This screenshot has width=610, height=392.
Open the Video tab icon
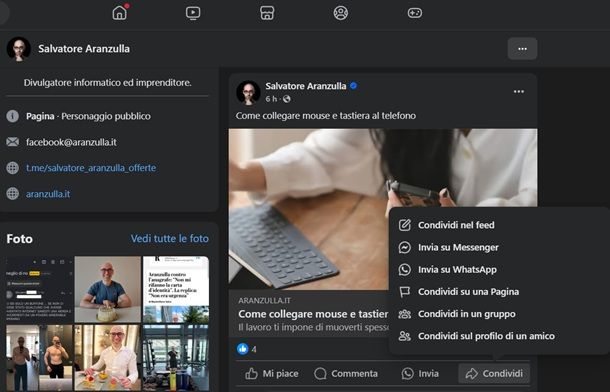pos(193,13)
